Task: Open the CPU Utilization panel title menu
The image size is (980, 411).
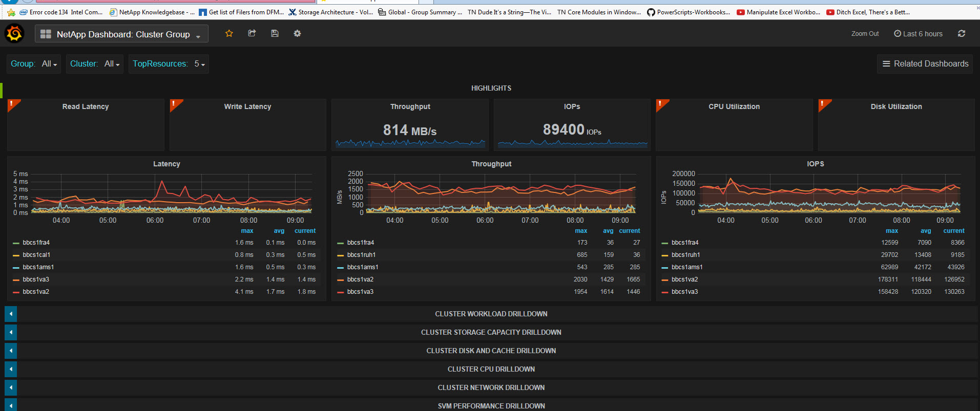Action: point(734,106)
